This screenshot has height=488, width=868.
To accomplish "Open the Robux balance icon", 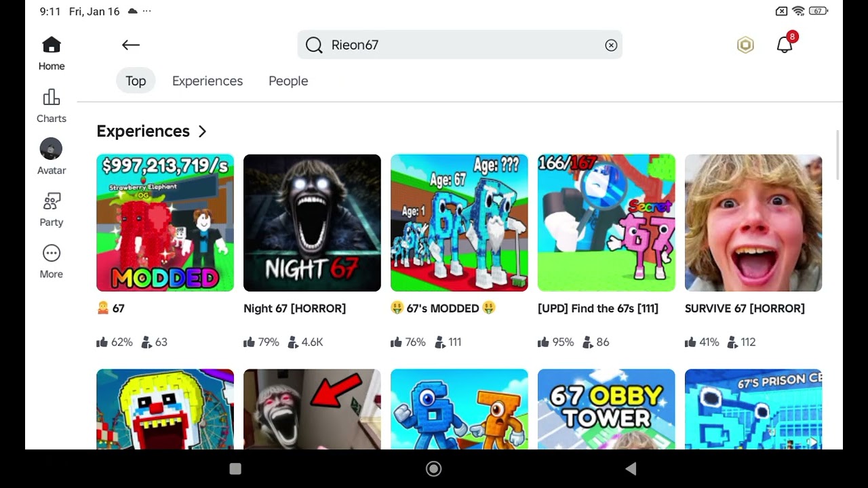I will (x=745, y=45).
